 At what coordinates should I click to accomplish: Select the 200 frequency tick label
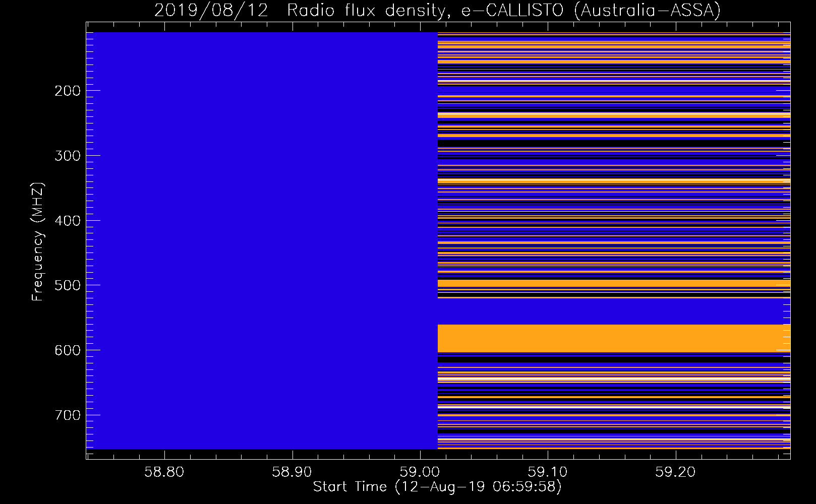[x=68, y=91]
